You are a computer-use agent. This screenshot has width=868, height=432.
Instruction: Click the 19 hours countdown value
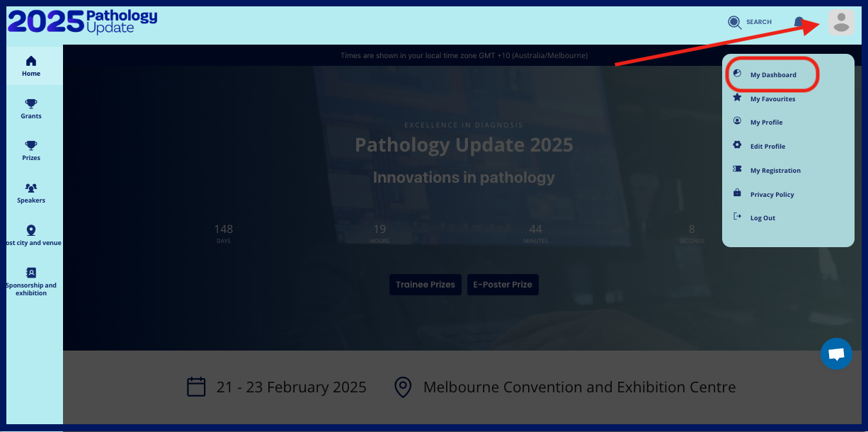(x=379, y=229)
